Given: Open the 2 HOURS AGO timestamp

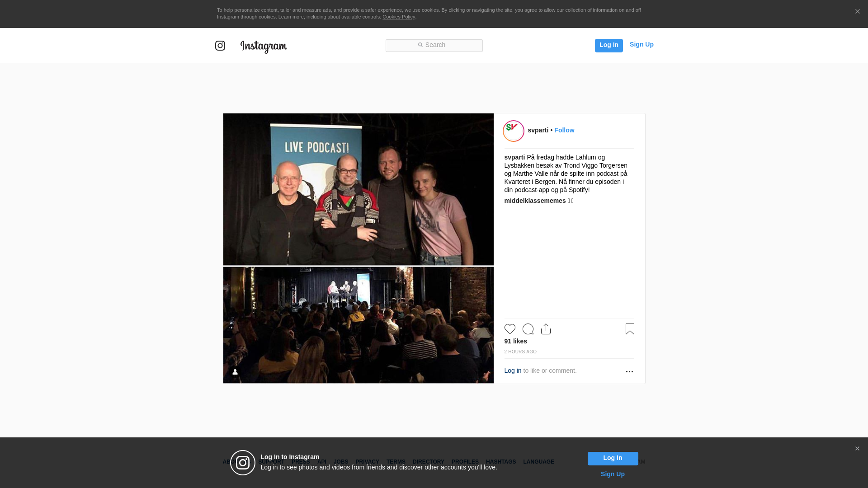Looking at the screenshot, I should 520,352.
